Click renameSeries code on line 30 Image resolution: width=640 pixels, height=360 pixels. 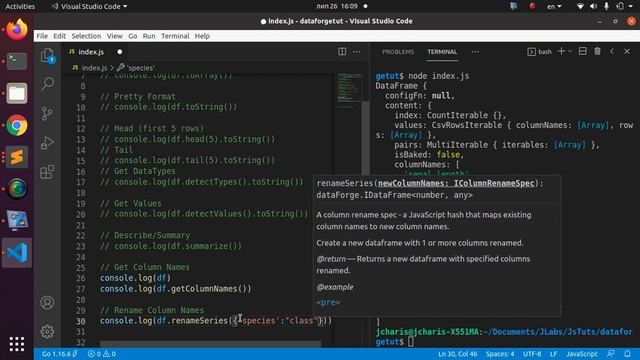[199, 321]
